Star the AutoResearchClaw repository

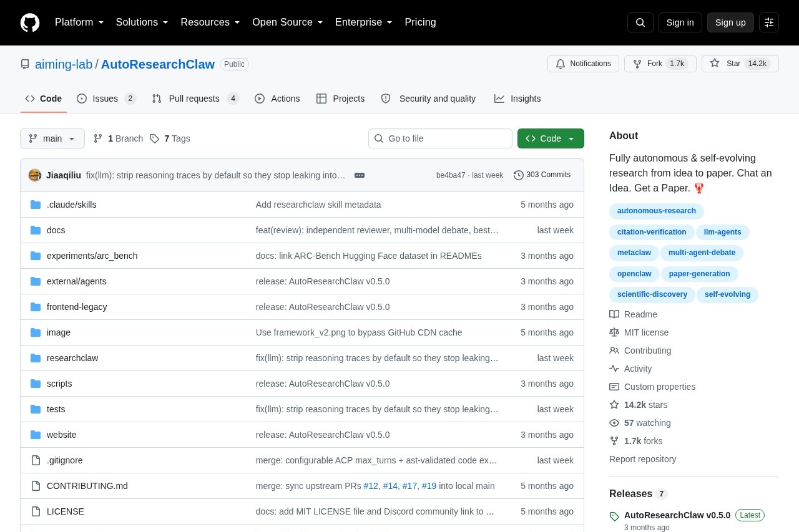[x=740, y=64]
